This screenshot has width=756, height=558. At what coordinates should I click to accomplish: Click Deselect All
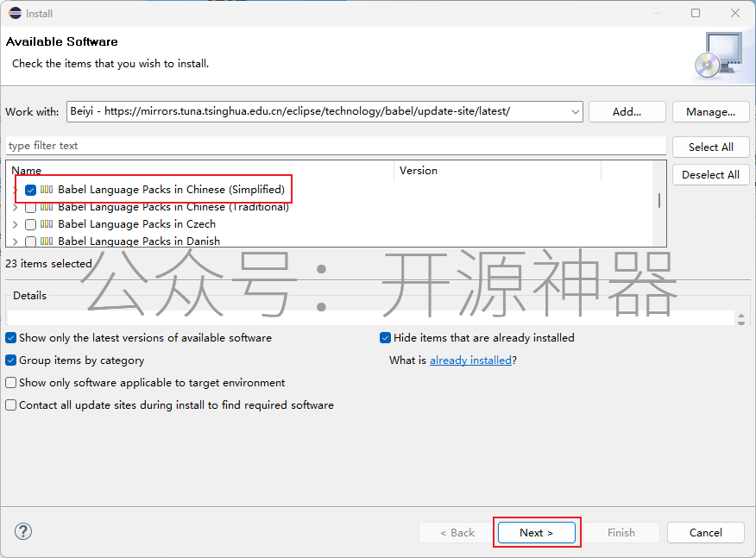710,174
